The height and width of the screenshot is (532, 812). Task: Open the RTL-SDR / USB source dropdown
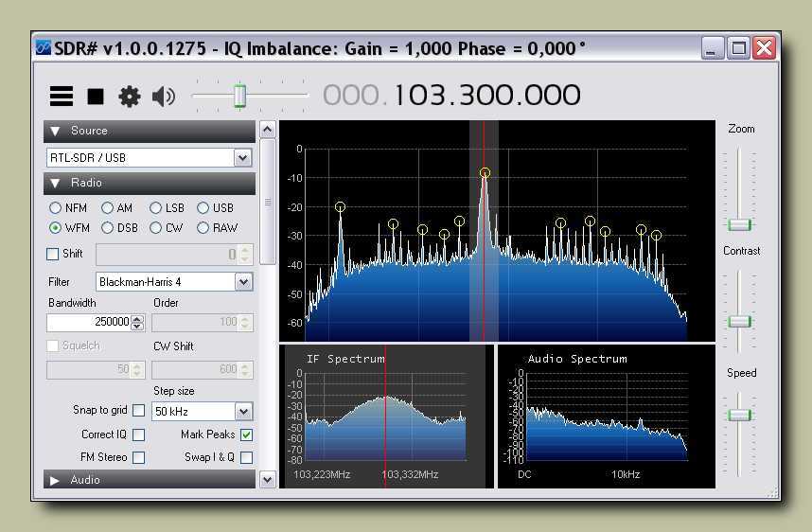point(242,158)
